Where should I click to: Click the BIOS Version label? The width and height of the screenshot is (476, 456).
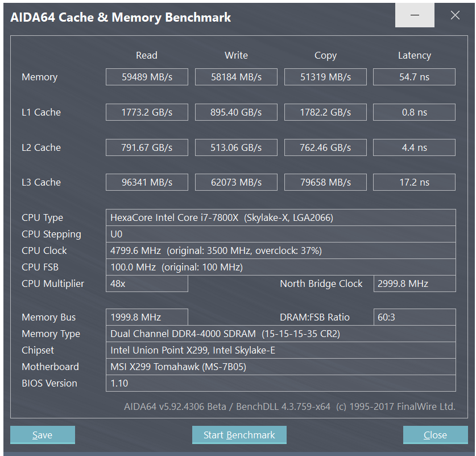49,383
